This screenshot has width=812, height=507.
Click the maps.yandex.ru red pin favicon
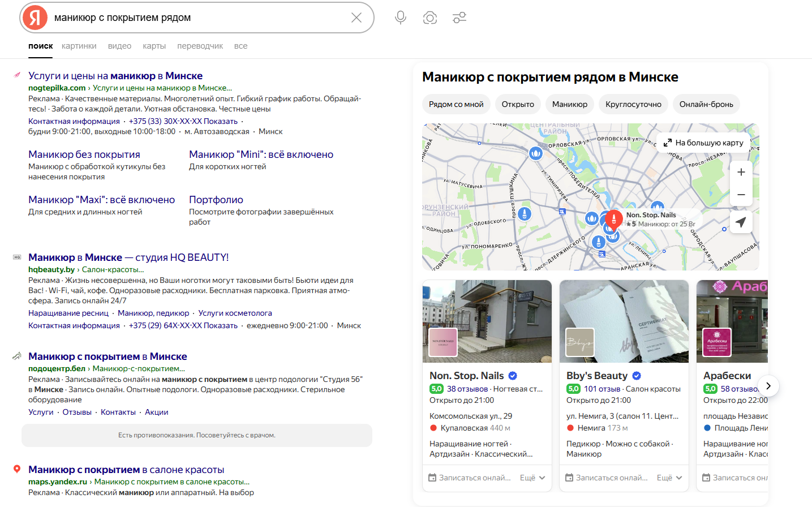(17, 469)
